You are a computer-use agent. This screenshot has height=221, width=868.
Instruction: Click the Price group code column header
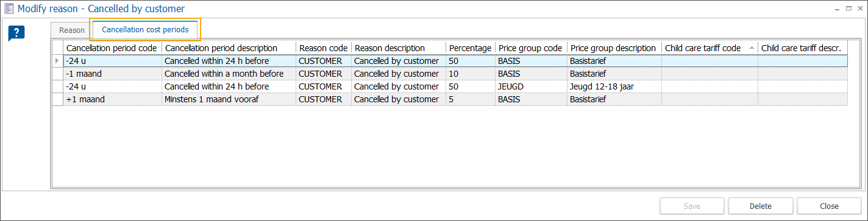531,48
